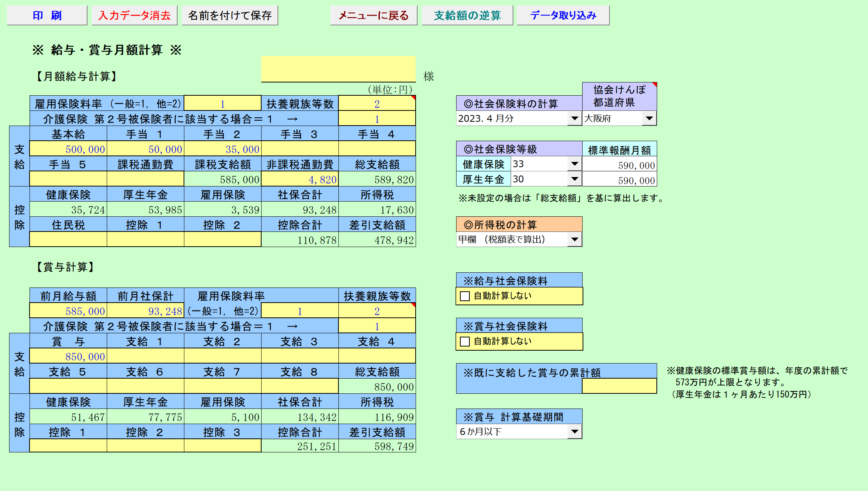Select monthly 雇用保険料率 cell

[223, 103]
